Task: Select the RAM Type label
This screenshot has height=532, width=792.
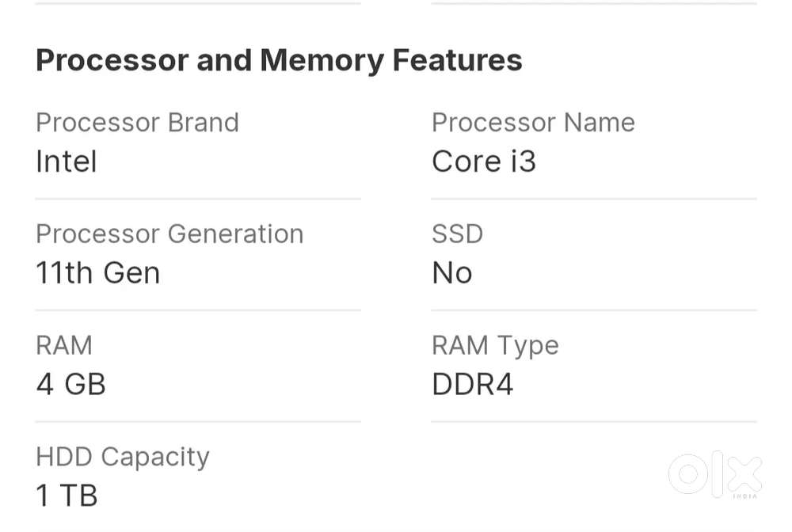Action: point(495,346)
